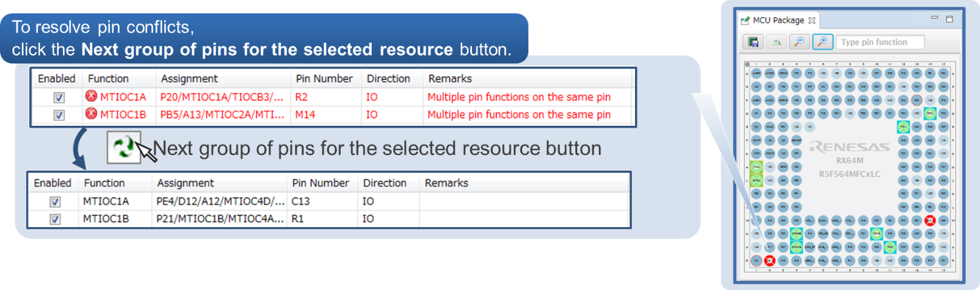Click the red error icon beside MTIOC1B
Image resolution: width=980 pixels, height=290 pixels.
tap(91, 114)
